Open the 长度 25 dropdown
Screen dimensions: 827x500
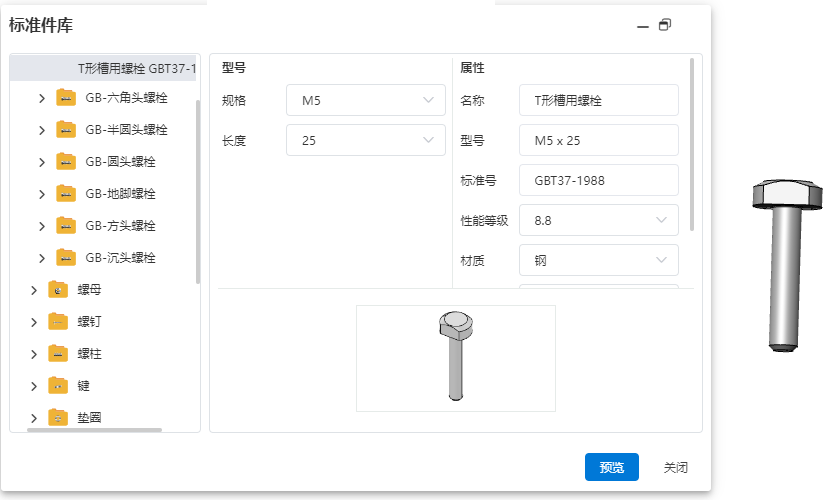(x=366, y=140)
